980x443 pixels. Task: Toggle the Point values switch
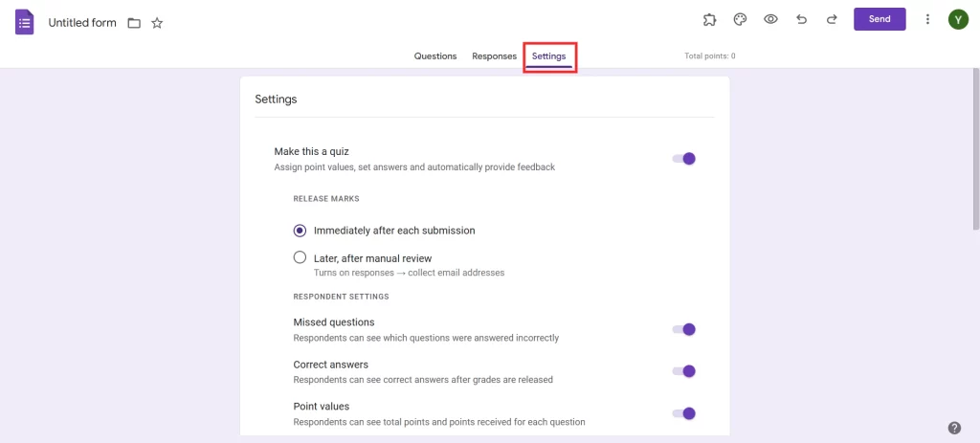(x=683, y=413)
